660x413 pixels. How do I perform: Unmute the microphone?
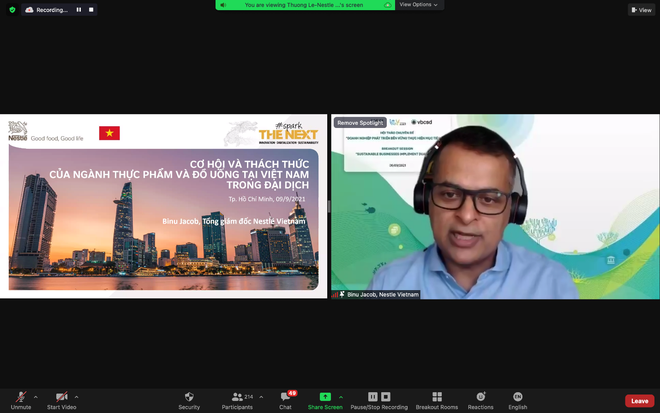click(21, 400)
